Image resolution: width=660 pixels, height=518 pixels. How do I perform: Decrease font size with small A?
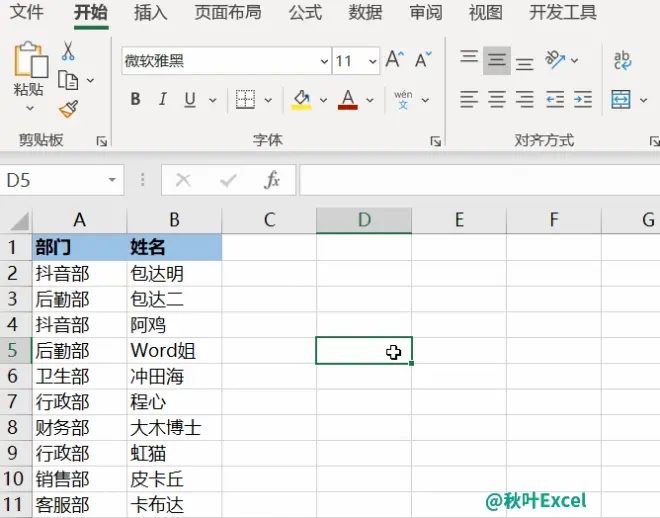click(x=423, y=59)
